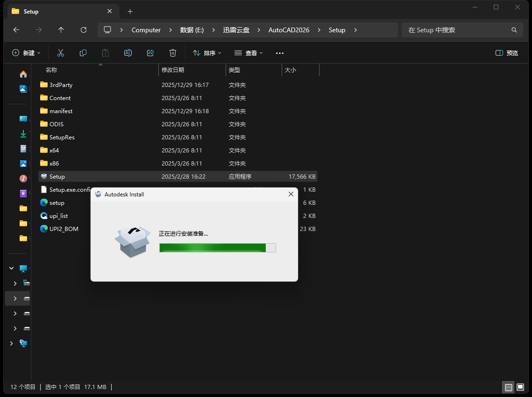The width and height of the screenshot is (532, 397).
Task: Open the 排序 sort dropdown
Action: pyautogui.click(x=207, y=53)
